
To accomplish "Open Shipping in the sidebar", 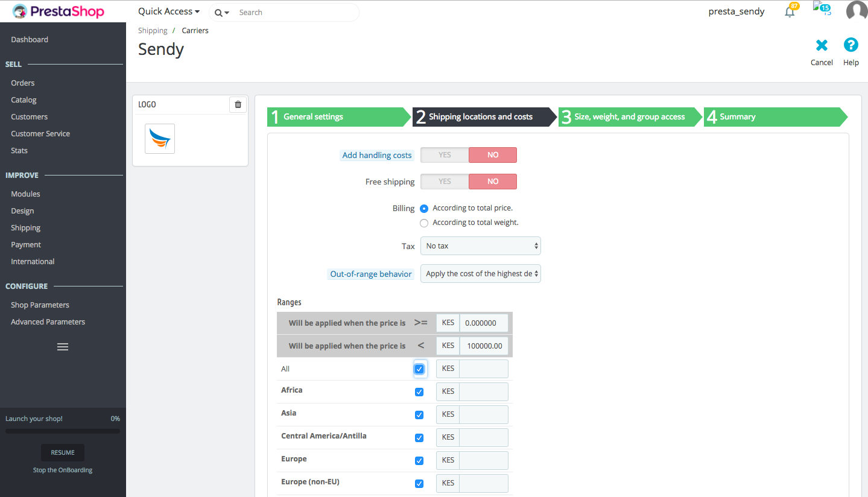I will coord(25,228).
